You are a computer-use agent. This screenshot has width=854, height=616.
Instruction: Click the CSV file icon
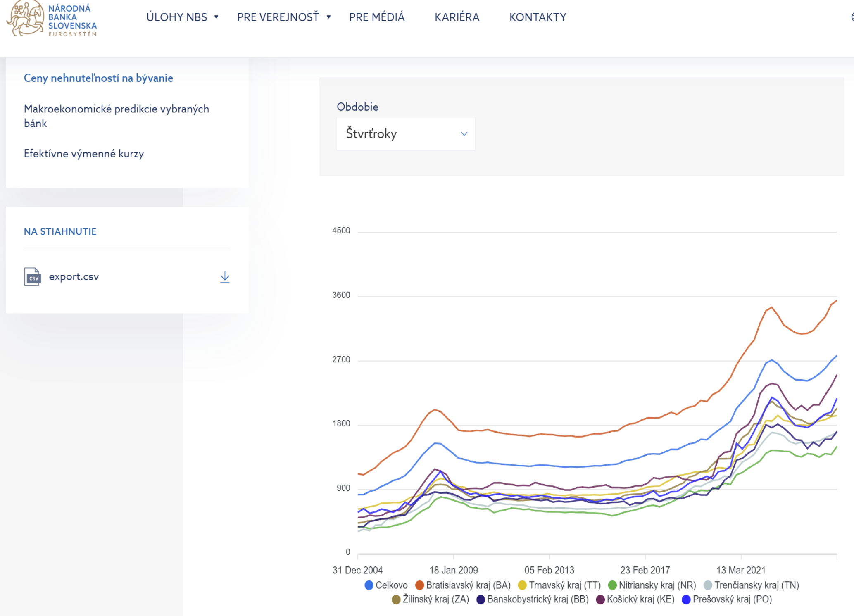[32, 277]
